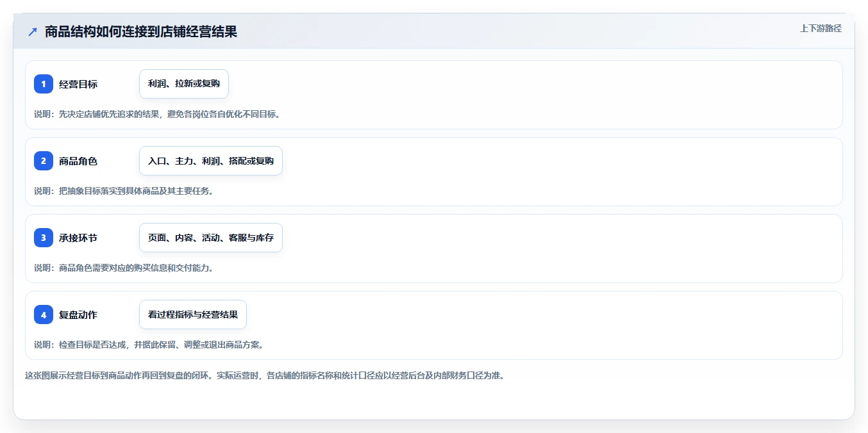Click the note starting 说明：把抽象目标落实到具体商品

pos(124,191)
